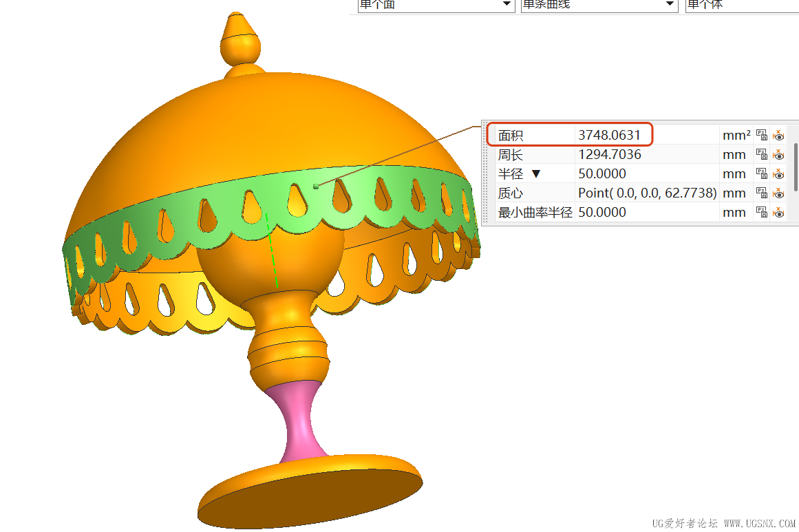Copy the 最小曲率半径 value using its row icon

[x=761, y=213]
